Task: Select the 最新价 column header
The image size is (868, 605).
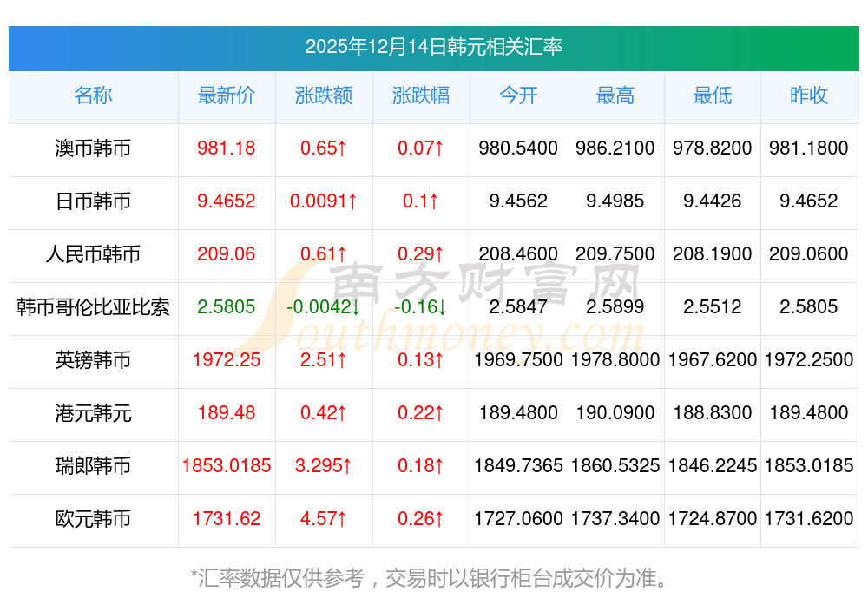Action: [227, 95]
